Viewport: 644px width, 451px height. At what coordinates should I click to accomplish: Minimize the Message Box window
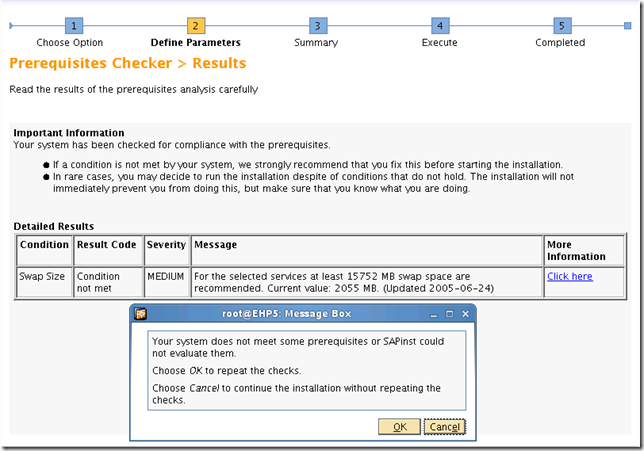coord(434,314)
